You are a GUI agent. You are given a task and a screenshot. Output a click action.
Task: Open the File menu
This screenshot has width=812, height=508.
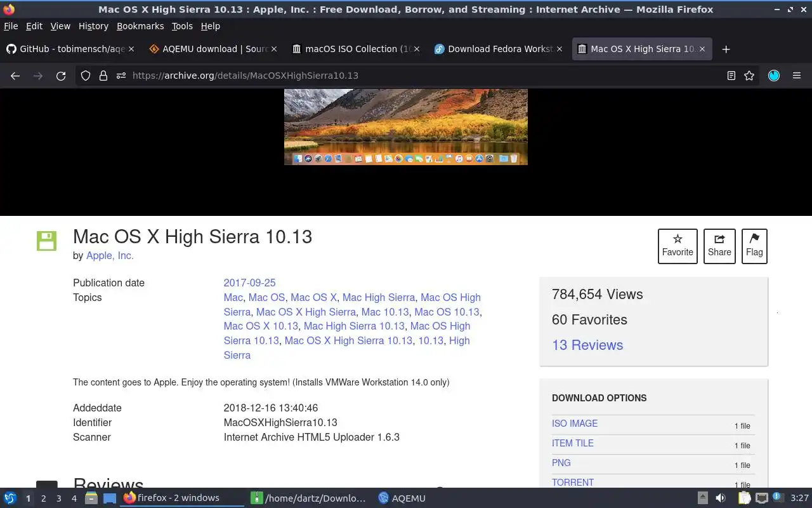[x=11, y=26]
